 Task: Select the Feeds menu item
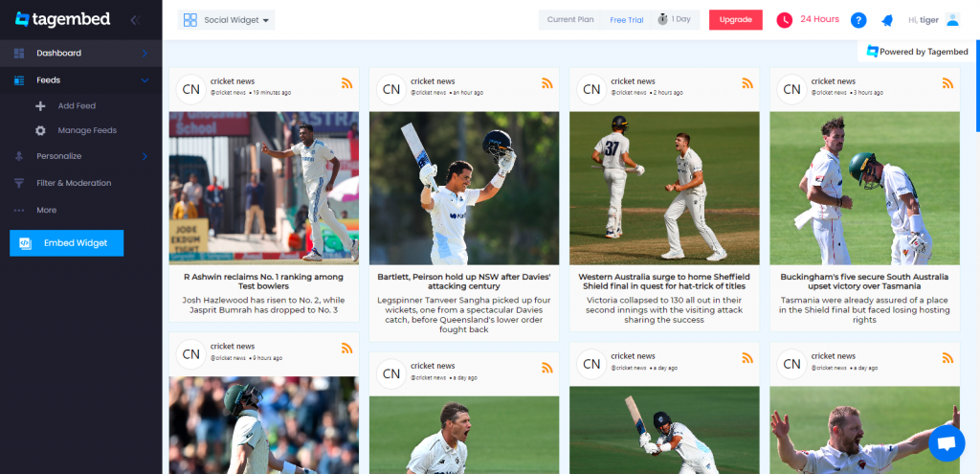tap(81, 80)
